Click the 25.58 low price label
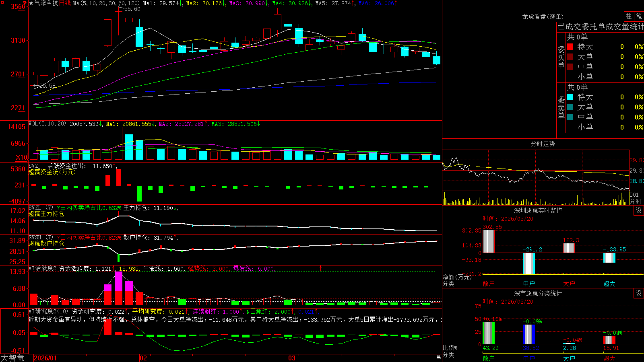644x362 pixels. click(47, 86)
